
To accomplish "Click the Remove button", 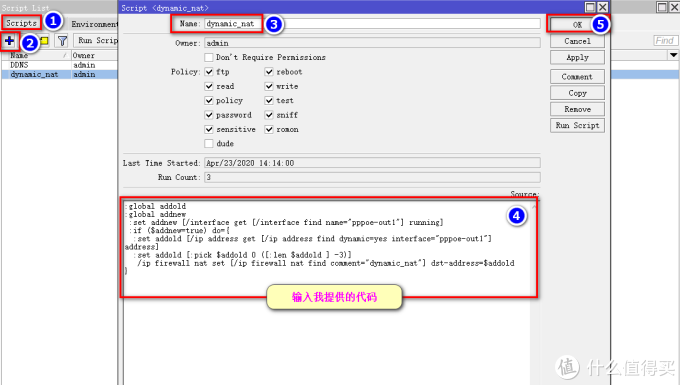I will point(577,109).
